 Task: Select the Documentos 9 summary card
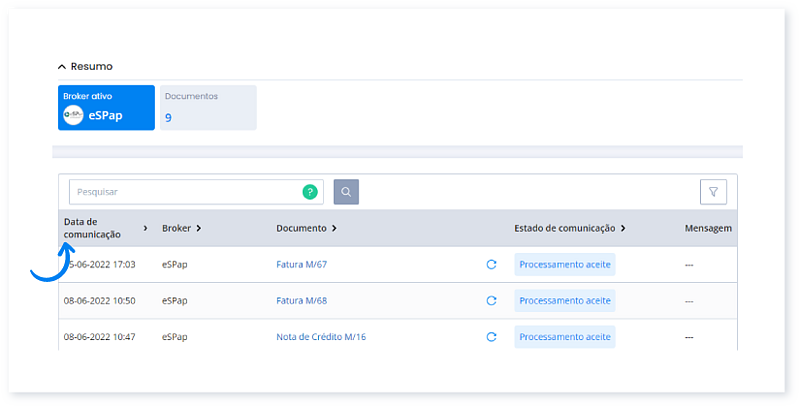pos(208,107)
